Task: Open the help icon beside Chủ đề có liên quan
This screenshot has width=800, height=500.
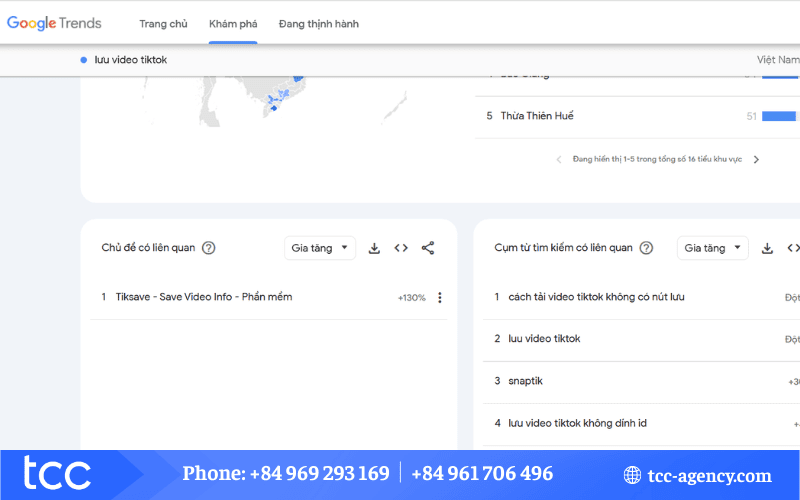Action: [209, 248]
